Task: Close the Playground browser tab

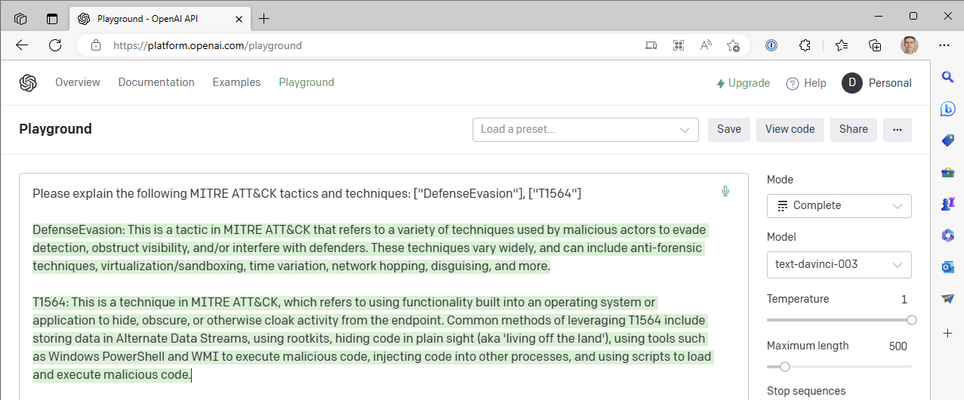Action: click(x=237, y=18)
